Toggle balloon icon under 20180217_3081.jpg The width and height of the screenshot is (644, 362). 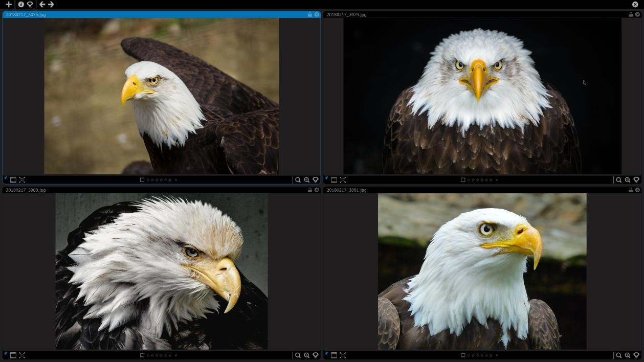(636, 355)
